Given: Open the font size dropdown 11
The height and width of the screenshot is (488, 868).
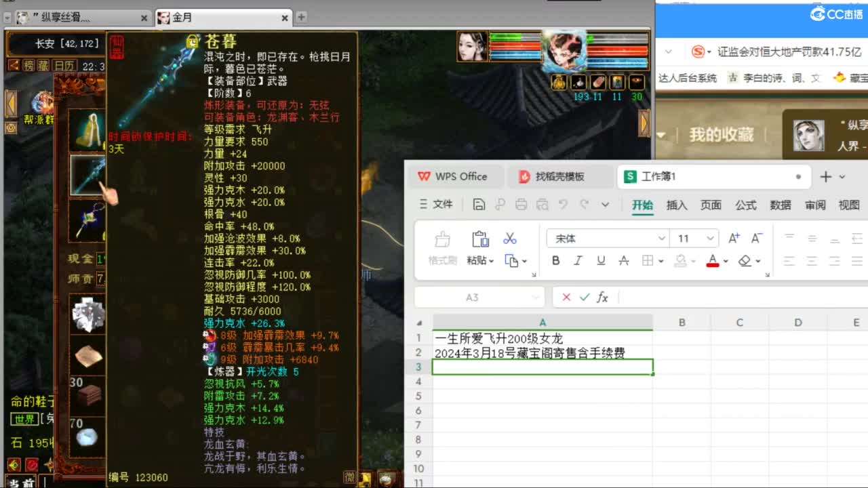Looking at the screenshot, I should tap(710, 239).
